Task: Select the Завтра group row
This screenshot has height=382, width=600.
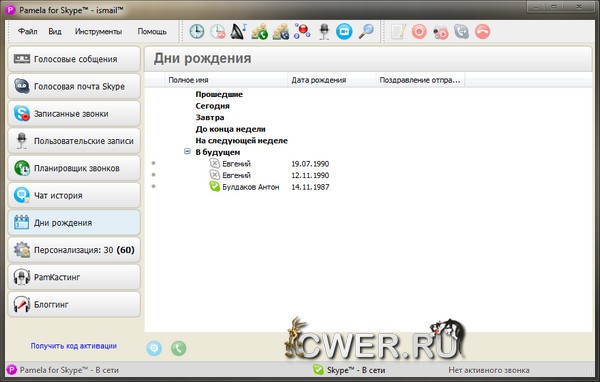Action: coord(210,117)
